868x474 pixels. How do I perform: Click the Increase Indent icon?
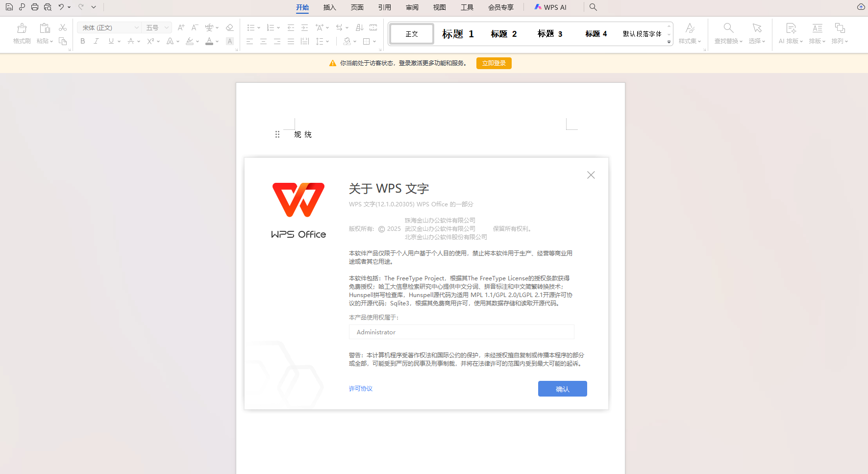tap(304, 27)
